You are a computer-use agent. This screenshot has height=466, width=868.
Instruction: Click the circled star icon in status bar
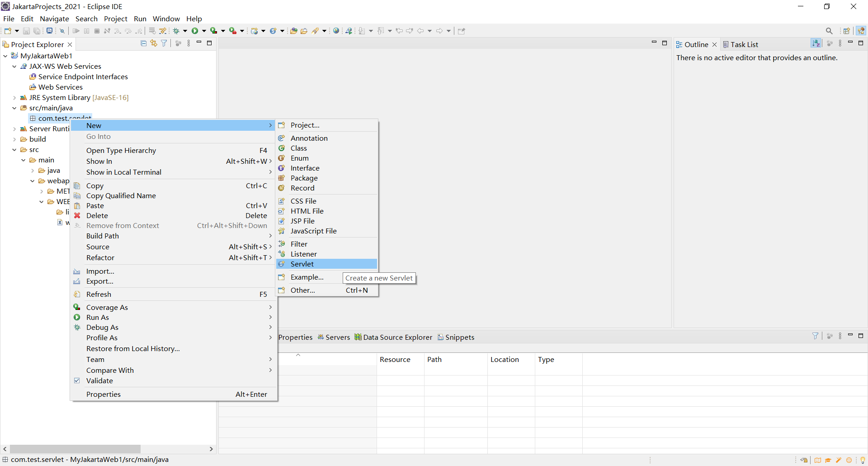pos(849,460)
